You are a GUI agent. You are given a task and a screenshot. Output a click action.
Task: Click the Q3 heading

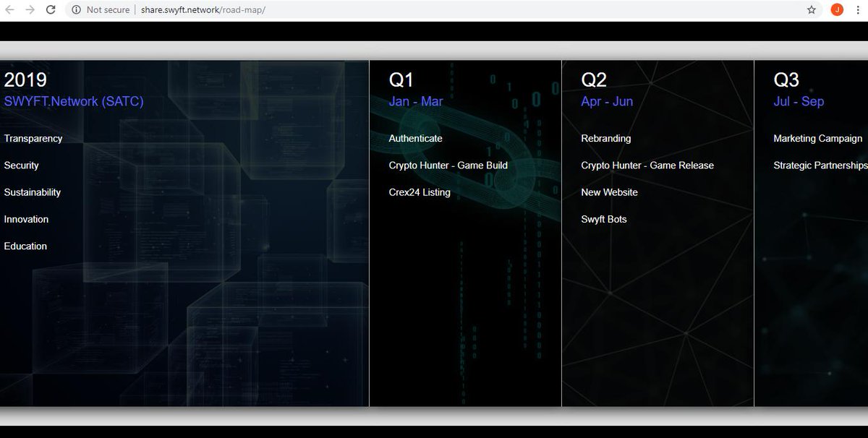(786, 80)
